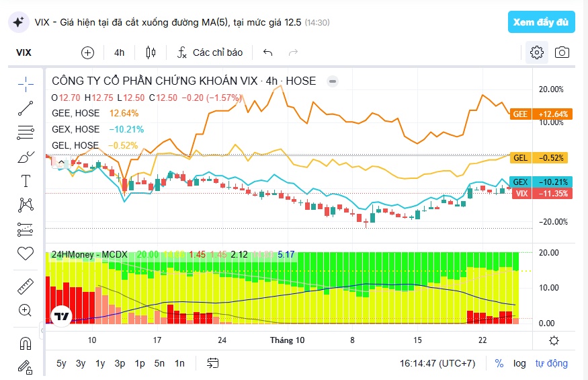Take a chart snapshot with camera icon
This screenshot has width=588, height=380.
point(562,52)
